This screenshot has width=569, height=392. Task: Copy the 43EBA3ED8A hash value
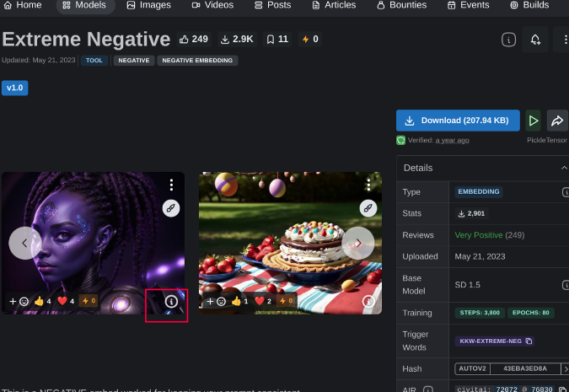524,368
